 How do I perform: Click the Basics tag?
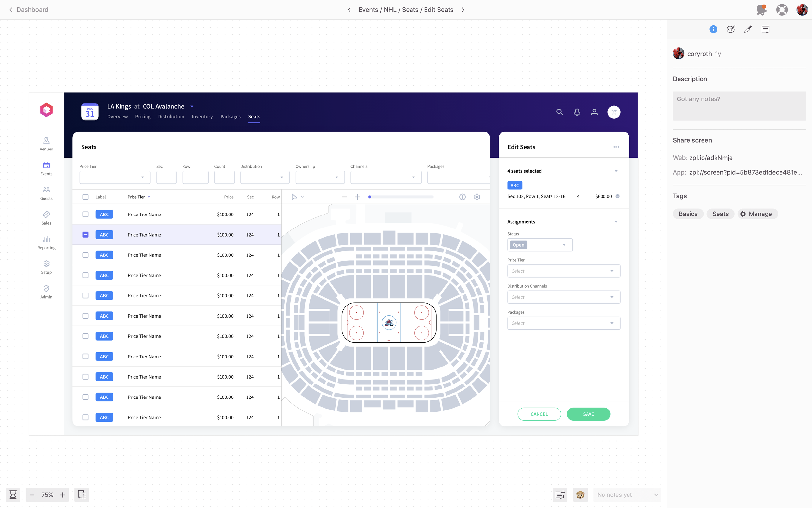click(688, 214)
